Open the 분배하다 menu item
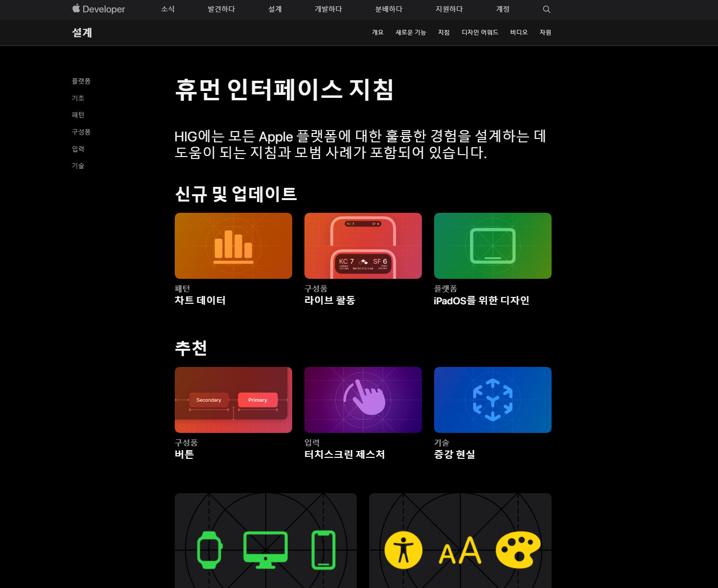Viewport: 718px width, 588px height. [389, 9]
